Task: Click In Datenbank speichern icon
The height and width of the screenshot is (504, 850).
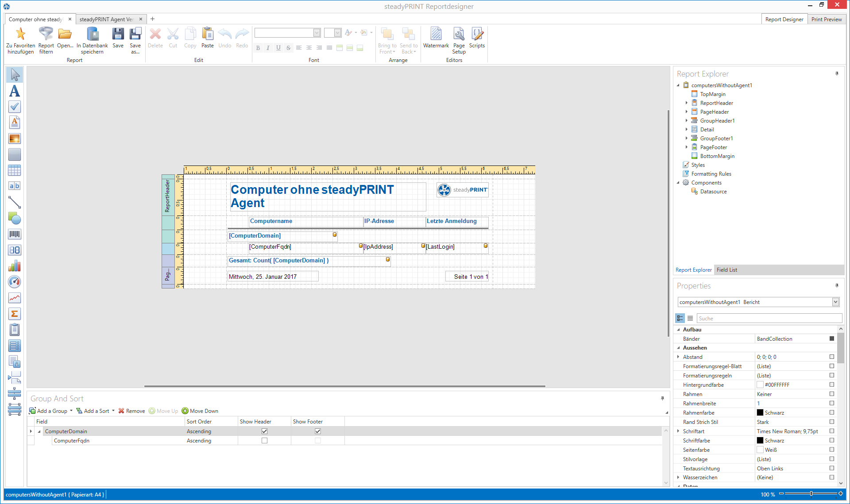Action: (93, 34)
